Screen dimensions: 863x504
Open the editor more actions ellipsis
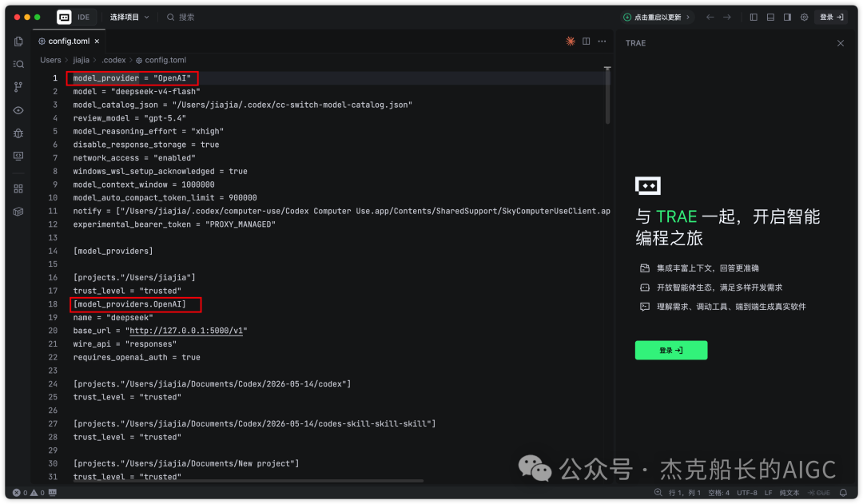(603, 42)
